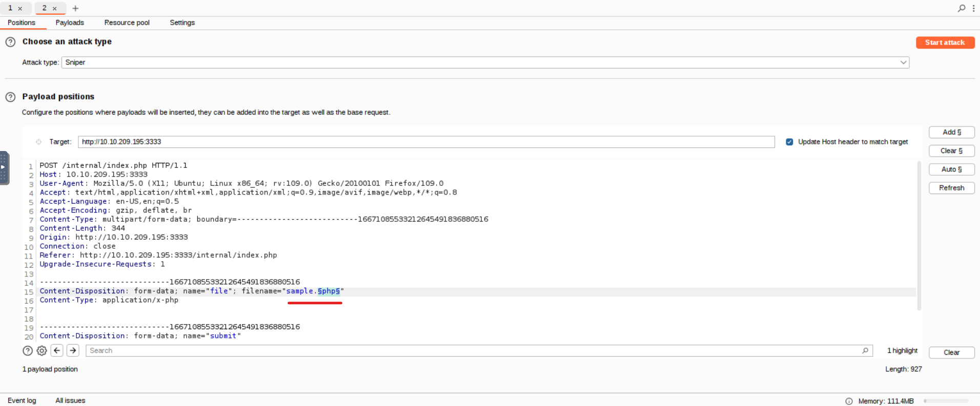Screen dimensions: 980x406
Task: Click the request editor vertical scrollbar
Action: (x=919, y=236)
